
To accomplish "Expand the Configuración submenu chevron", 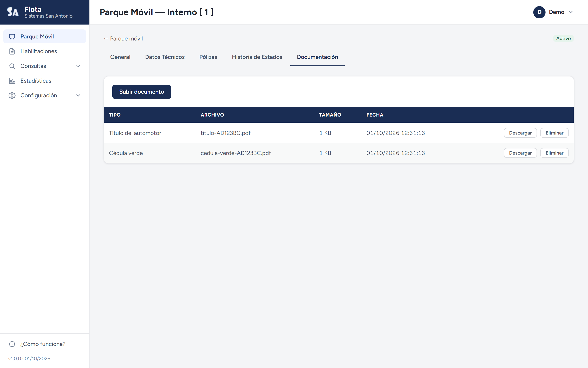I will tap(78, 95).
